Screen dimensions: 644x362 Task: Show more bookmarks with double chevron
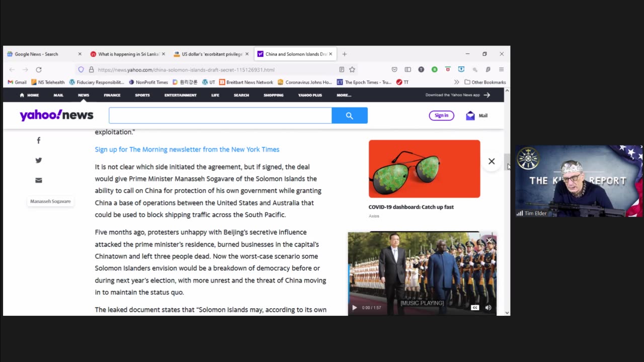coord(456,82)
